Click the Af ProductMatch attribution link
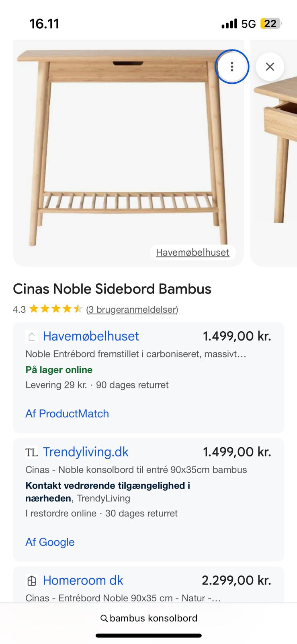Image resolution: width=297 pixels, height=644 pixels. [67, 414]
